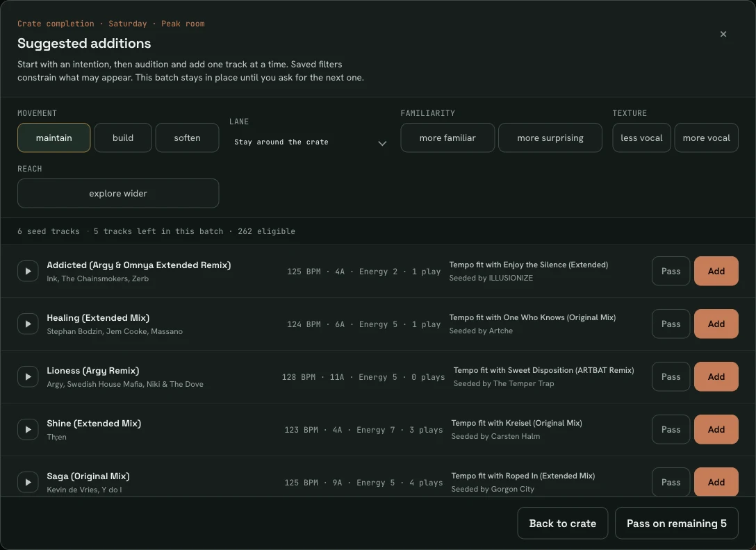Play preview of Addicted (Argy & Omnya Extended Remix)

click(28, 271)
